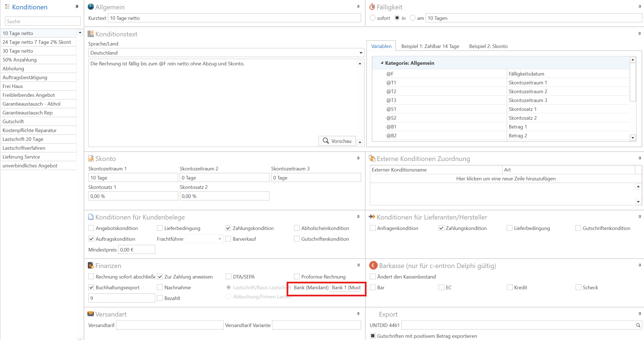This screenshot has width=644, height=340.
Task: Focus the Kurztext input field
Action: [x=234, y=18]
